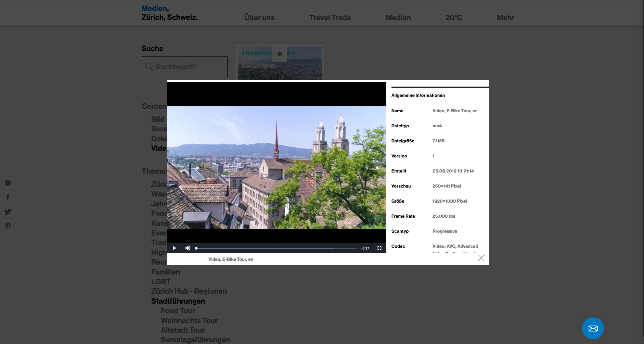This screenshot has width=644, height=344.
Task: Select the LGBT theme filter
Action: point(161,281)
